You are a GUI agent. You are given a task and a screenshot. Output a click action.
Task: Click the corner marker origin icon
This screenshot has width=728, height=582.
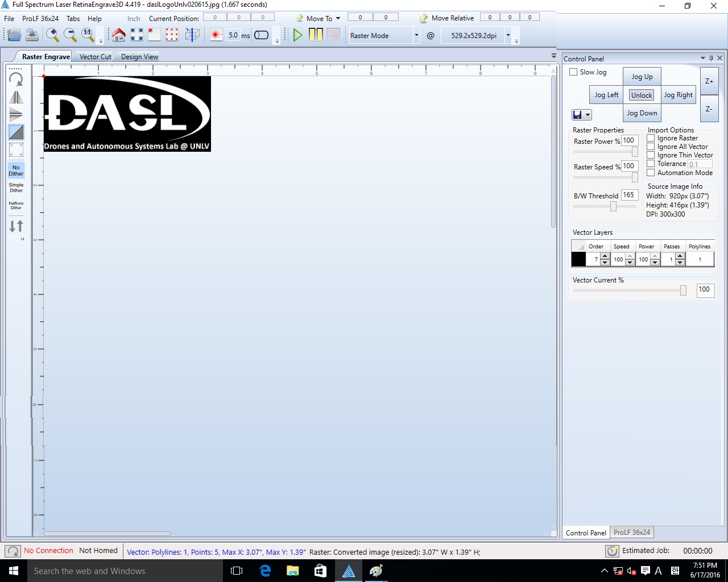154,35
